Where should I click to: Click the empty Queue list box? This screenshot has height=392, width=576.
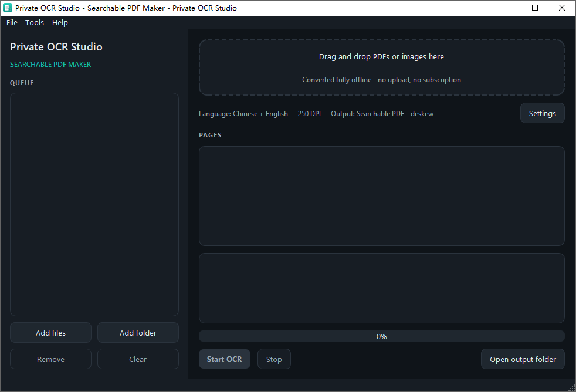(94, 204)
